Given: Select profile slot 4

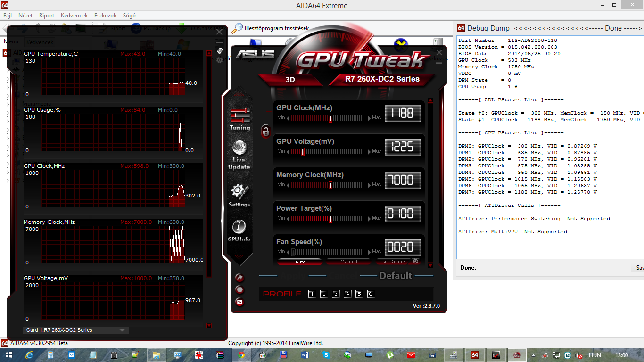Looking at the screenshot, I should coord(347,294).
